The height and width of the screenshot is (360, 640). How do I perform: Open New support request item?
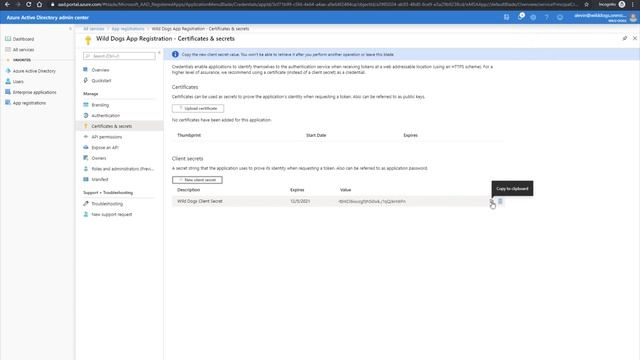coord(111,215)
